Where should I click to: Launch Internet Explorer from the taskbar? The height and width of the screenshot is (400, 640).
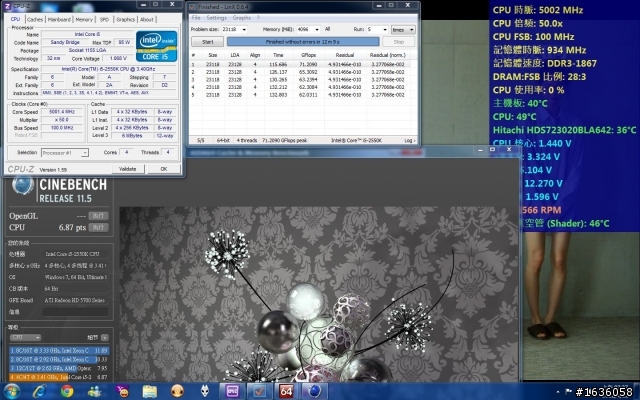coord(40,391)
